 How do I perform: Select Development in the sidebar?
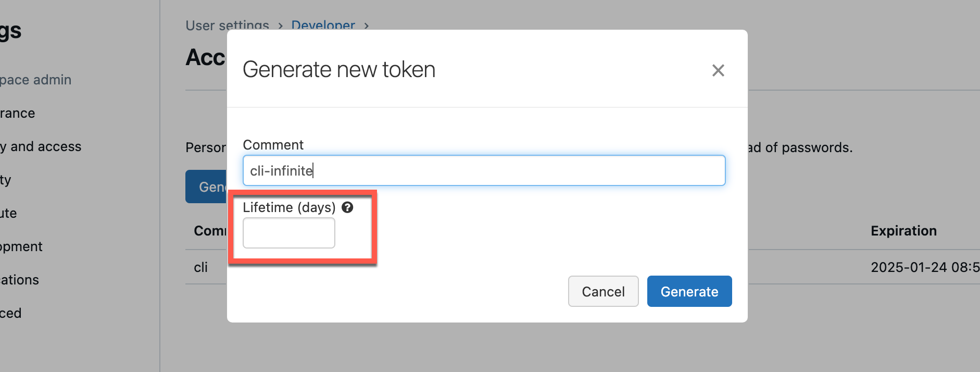click(x=21, y=246)
